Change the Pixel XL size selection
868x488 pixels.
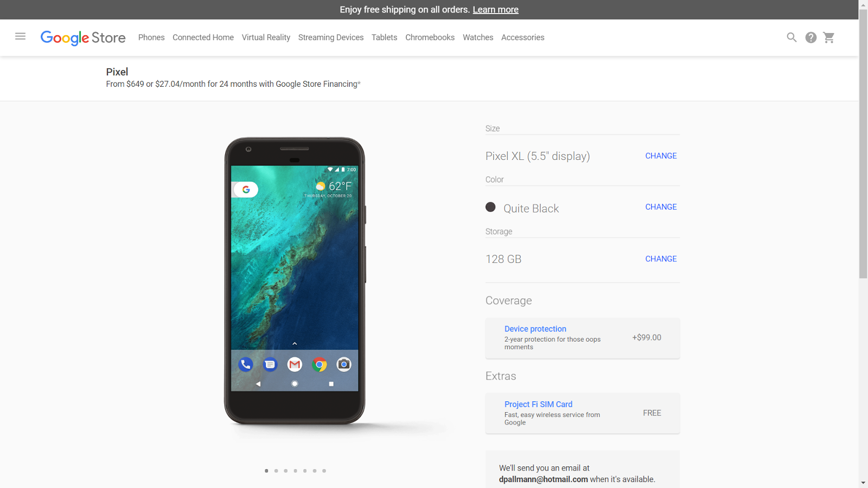click(661, 156)
